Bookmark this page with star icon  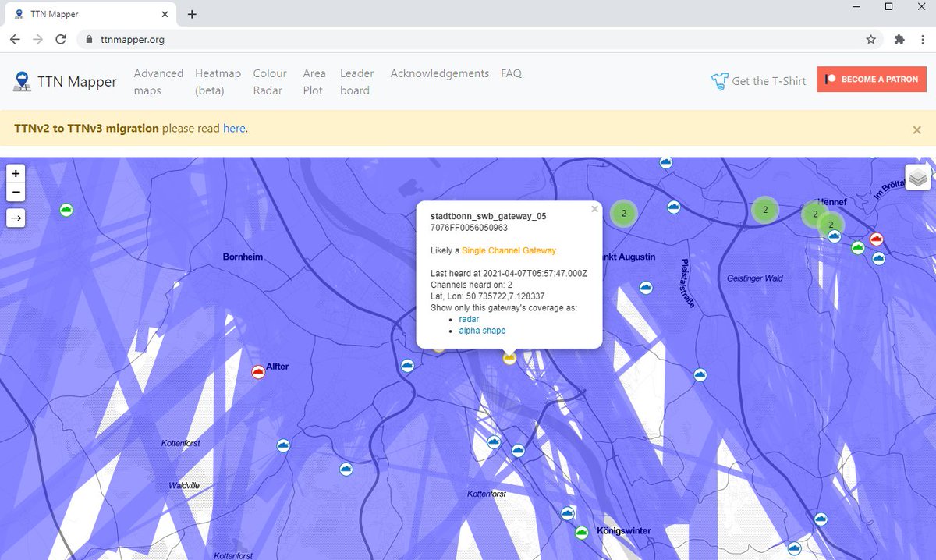pos(870,39)
